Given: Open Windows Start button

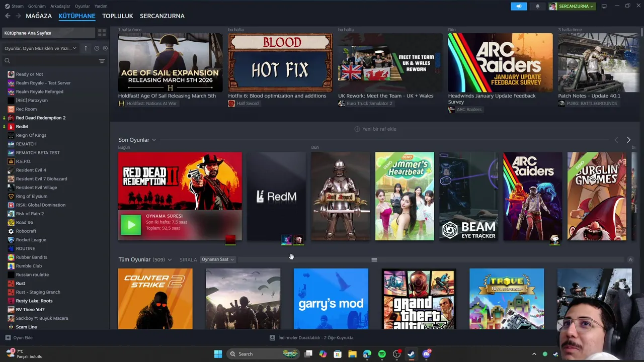Looking at the screenshot, I should click(x=218, y=354).
